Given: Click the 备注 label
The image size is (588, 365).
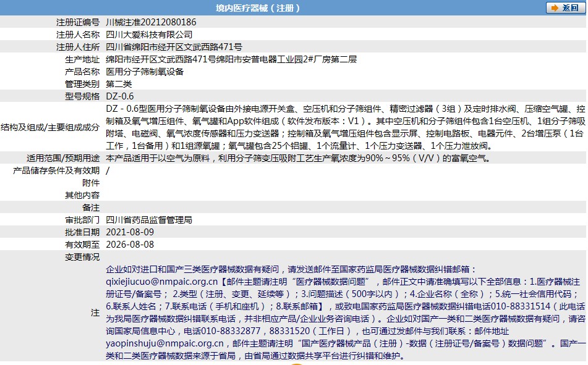Looking at the screenshot, I should pos(91,208).
